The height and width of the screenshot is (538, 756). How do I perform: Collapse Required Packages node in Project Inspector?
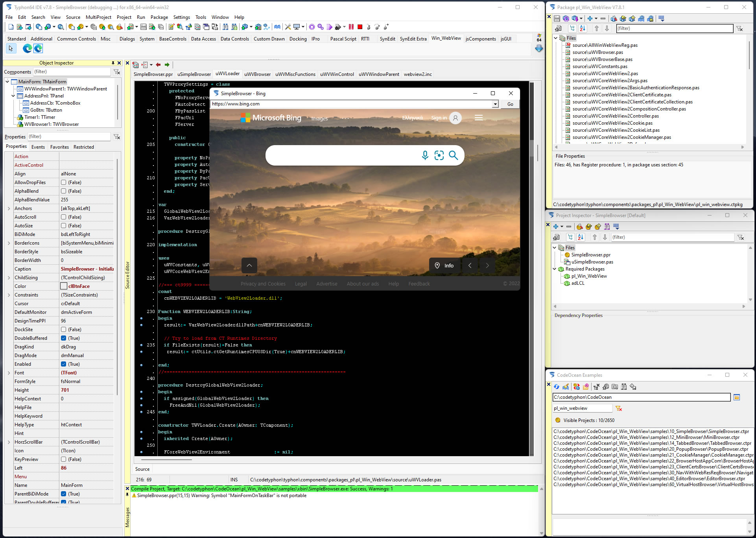click(555, 269)
